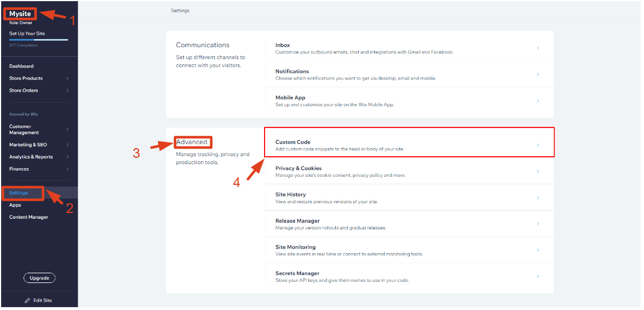The height and width of the screenshot is (310, 644).
Task: Select Settings in the sidebar
Action: click(18, 193)
